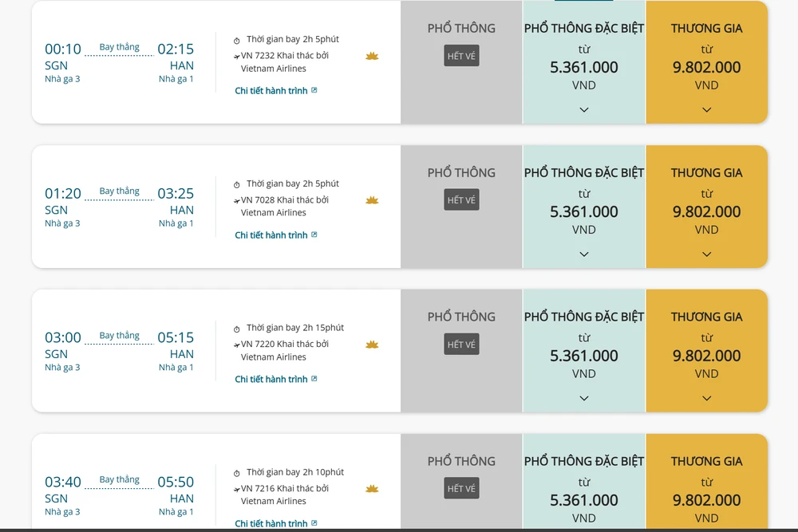Select Thương Gia 9.802.000 VND on 01:20 flight
The width and height of the screenshot is (798, 532).
point(706,211)
